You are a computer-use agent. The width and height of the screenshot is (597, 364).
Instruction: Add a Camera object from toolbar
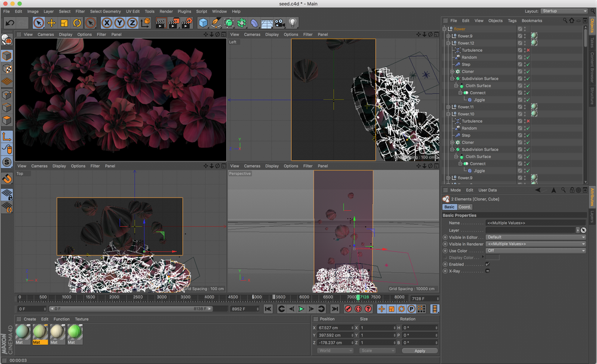[280, 23]
